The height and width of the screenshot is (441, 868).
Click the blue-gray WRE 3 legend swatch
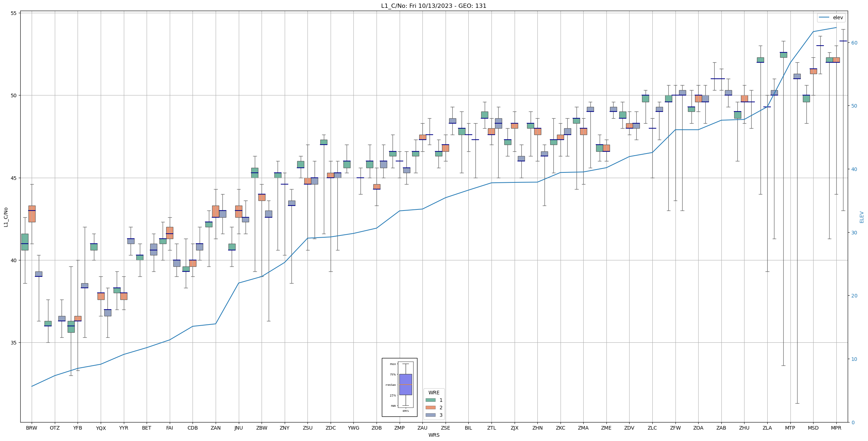point(430,415)
